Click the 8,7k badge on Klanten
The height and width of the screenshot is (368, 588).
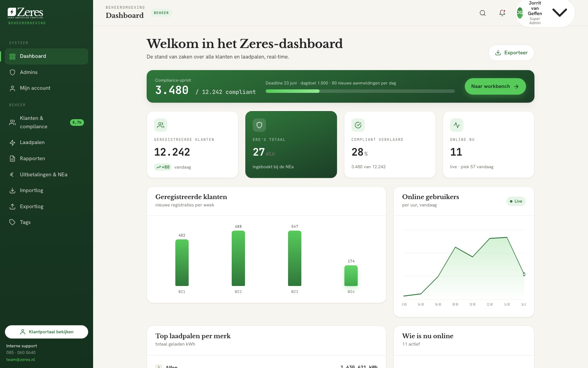tap(77, 123)
